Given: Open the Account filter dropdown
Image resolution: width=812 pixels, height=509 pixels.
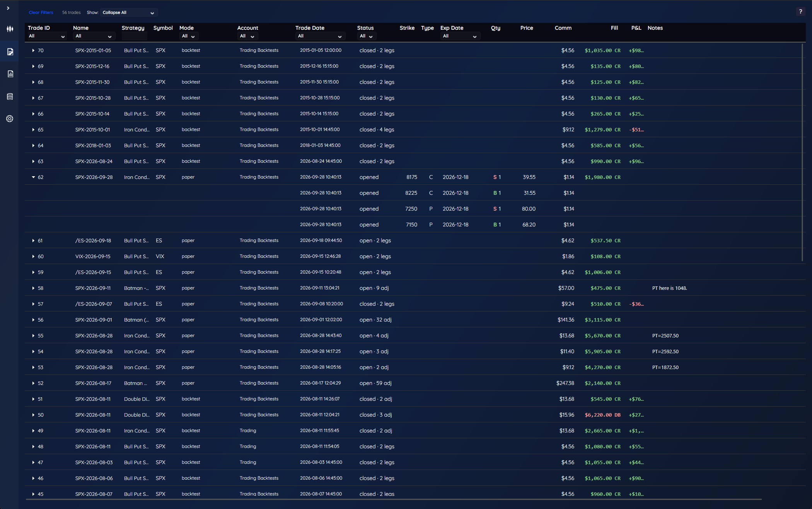Looking at the screenshot, I should (x=247, y=36).
